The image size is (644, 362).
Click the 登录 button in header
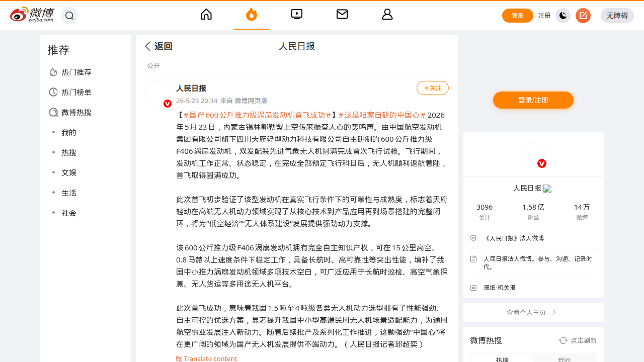518,16
